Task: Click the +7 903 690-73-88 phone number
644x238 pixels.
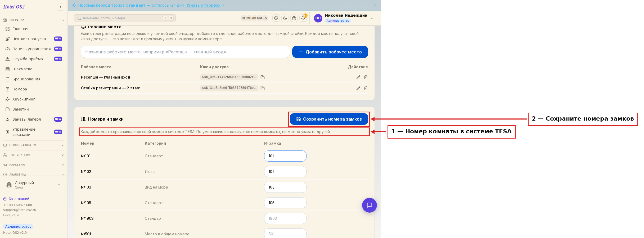Action: click(17, 205)
